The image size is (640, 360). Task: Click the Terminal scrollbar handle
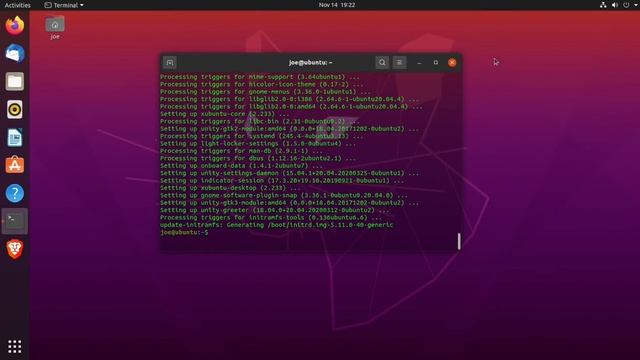click(459, 241)
